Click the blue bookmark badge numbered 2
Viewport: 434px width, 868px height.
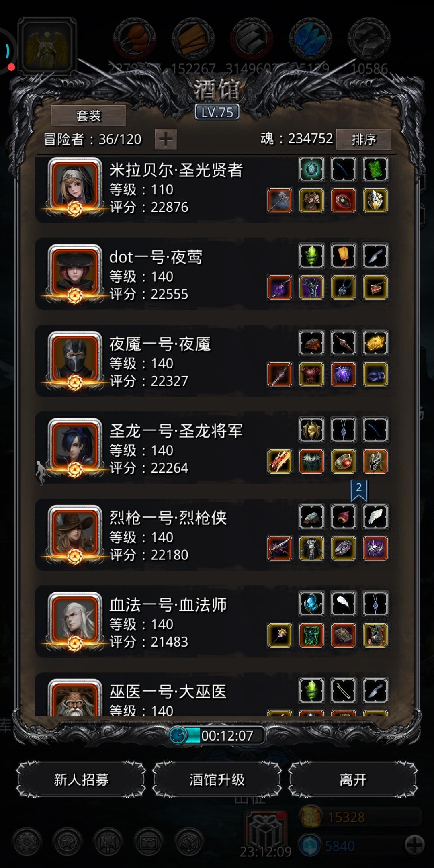coord(359,491)
